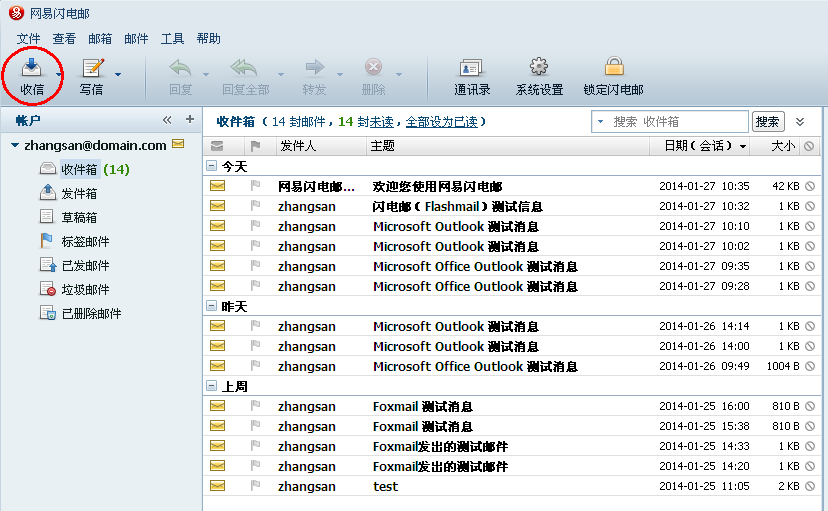Click the 收信 receive mail icon

31,68
